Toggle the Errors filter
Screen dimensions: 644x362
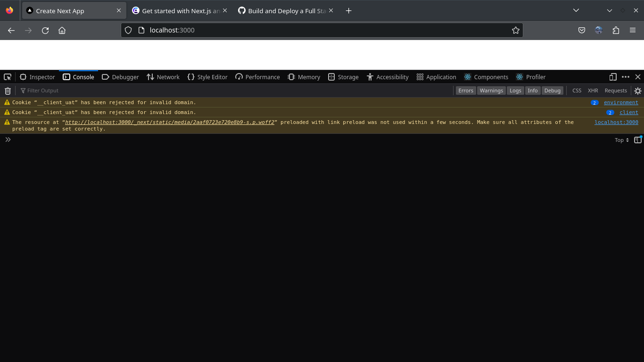[x=466, y=90]
